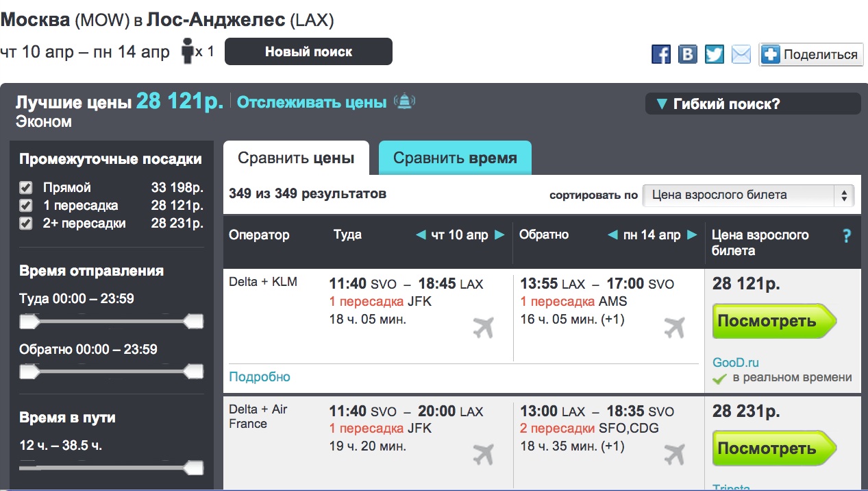Toggle the 2+ пересадки checkbox
The width and height of the screenshot is (868, 491).
26,223
